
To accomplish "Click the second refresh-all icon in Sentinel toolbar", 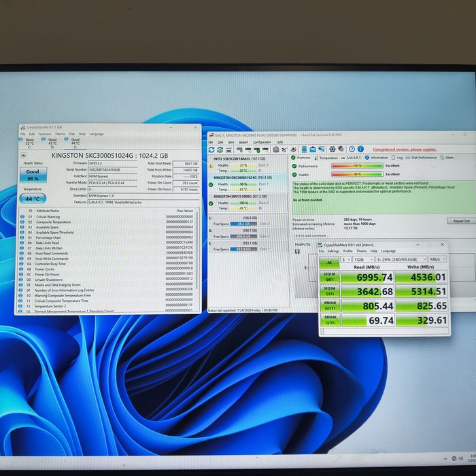I will click(x=220, y=150).
